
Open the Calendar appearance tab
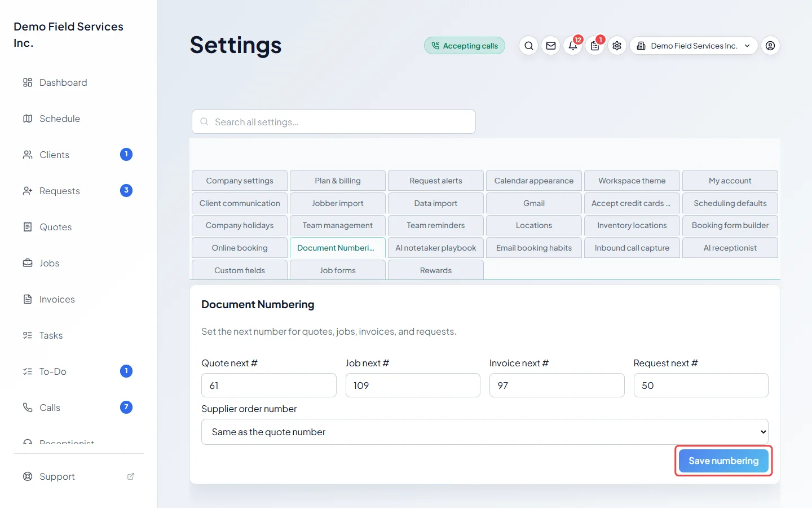pos(534,181)
